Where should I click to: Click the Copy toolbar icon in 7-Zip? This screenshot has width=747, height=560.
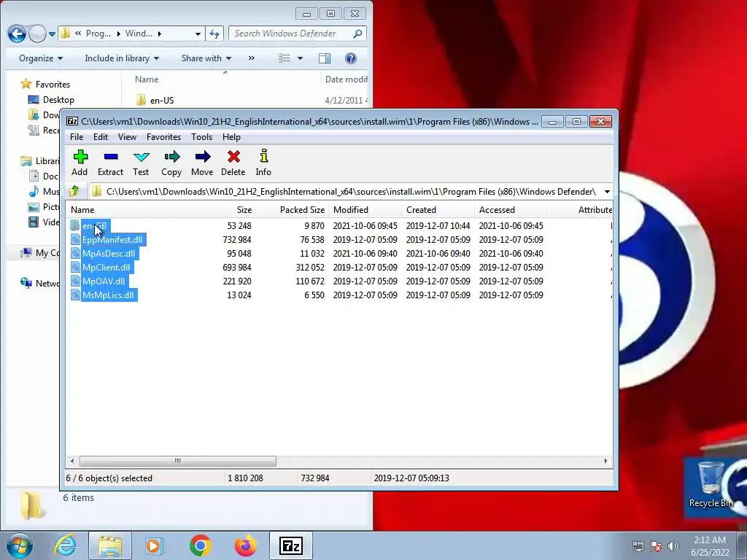171,157
